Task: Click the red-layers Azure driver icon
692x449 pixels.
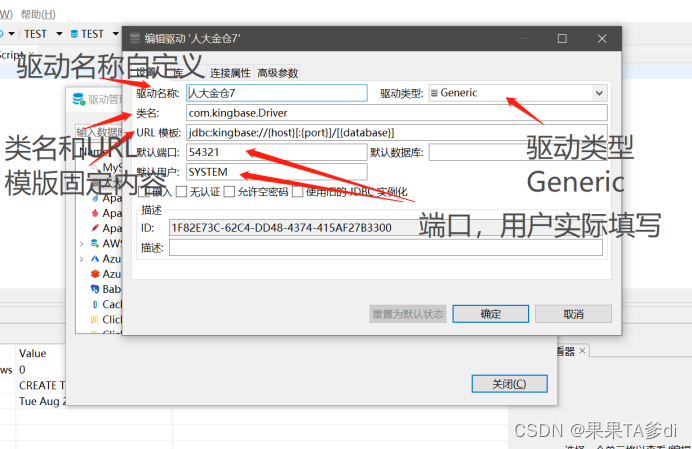Action: [94, 274]
